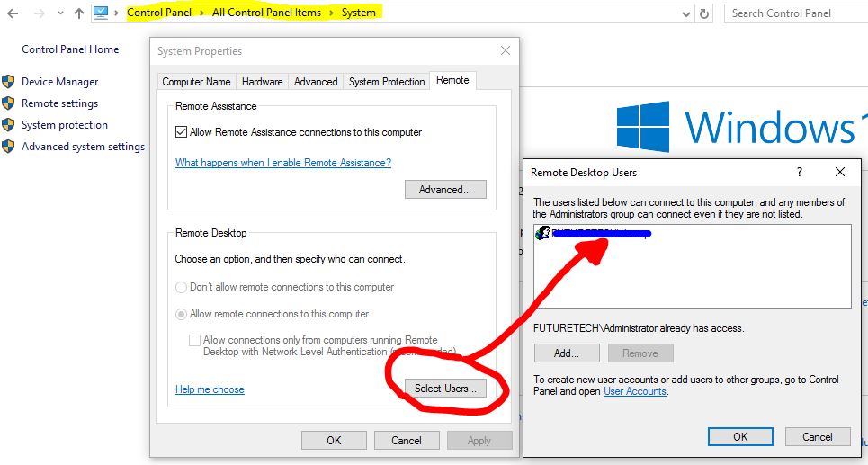Image resolution: width=868 pixels, height=465 pixels.
Task: Click OK in Remote Desktop Users dialog
Action: pos(740,437)
